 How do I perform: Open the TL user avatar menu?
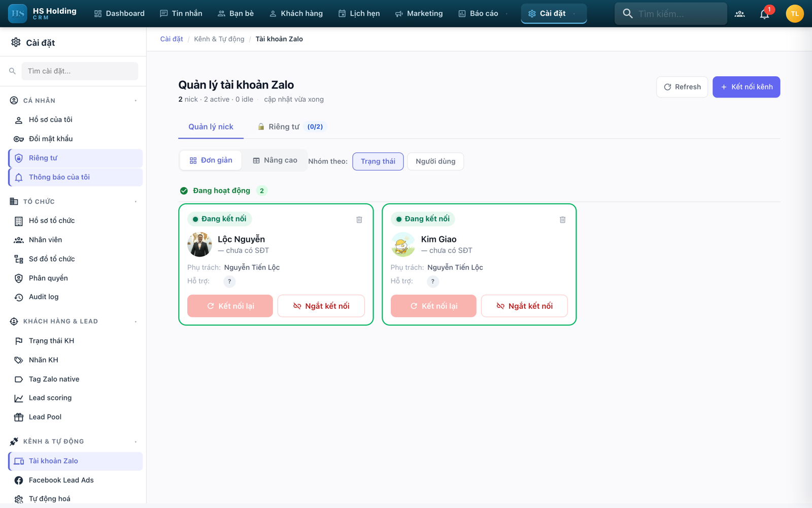[x=794, y=14]
